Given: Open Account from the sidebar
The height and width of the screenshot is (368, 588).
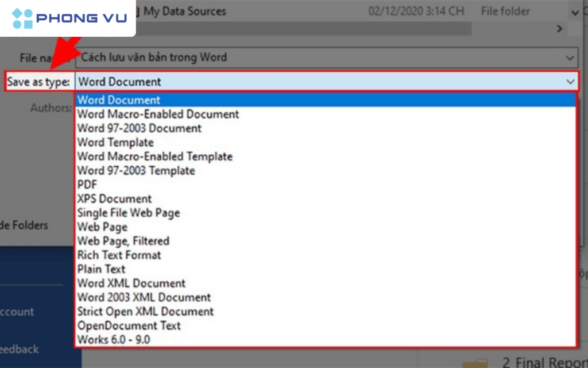Looking at the screenshot, I should pyautogui.click(x=16, y=312).
